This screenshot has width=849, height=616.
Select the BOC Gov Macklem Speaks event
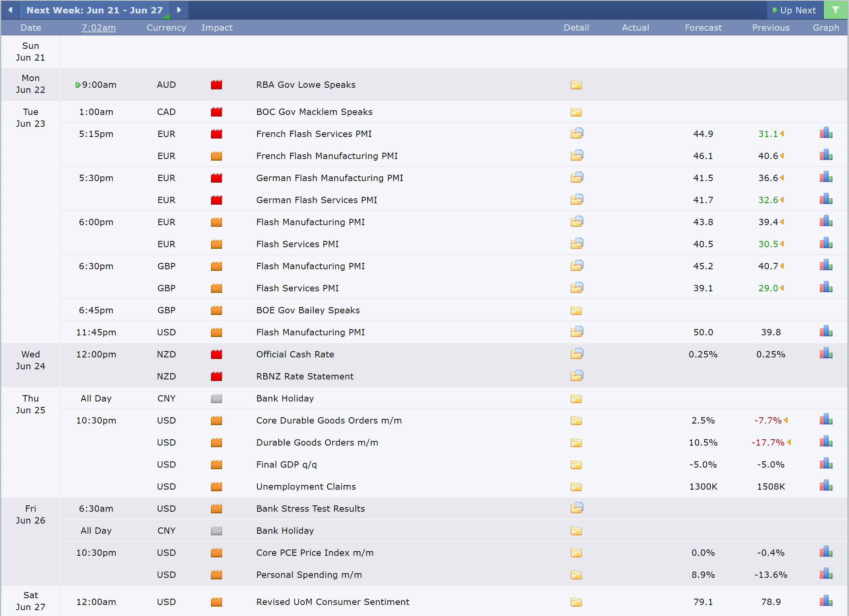coord(314,112)
